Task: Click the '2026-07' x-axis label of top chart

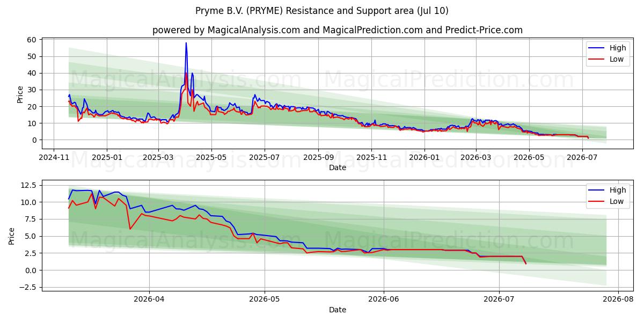Action: [x=582, y=158]
